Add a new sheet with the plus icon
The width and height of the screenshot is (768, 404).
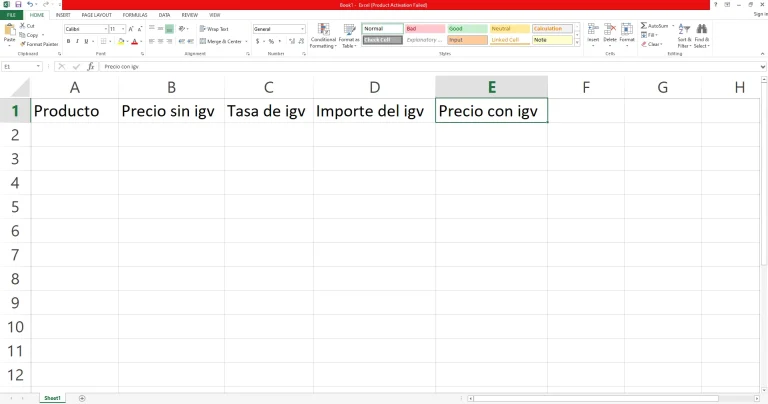82,398
